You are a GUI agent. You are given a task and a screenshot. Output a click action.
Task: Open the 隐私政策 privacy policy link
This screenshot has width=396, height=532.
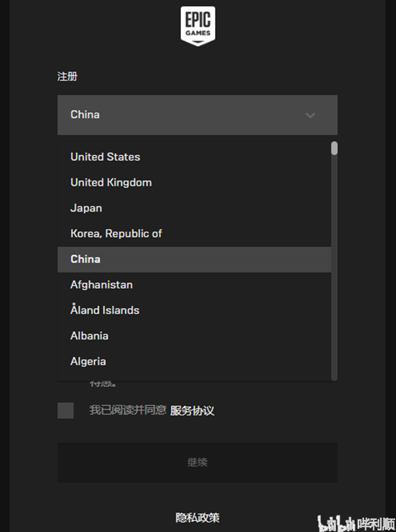[197, 517]
